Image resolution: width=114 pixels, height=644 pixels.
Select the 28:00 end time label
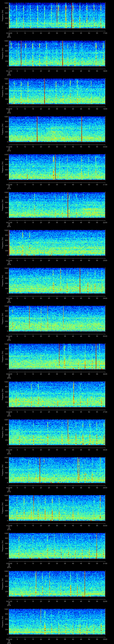pos(105,450)
